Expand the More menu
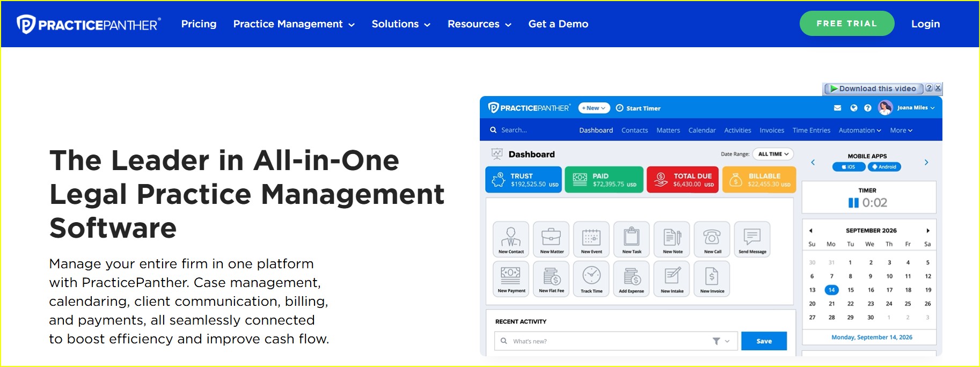Image resolution: width=980 pixels, height=367 pixels. click(901, 130)
